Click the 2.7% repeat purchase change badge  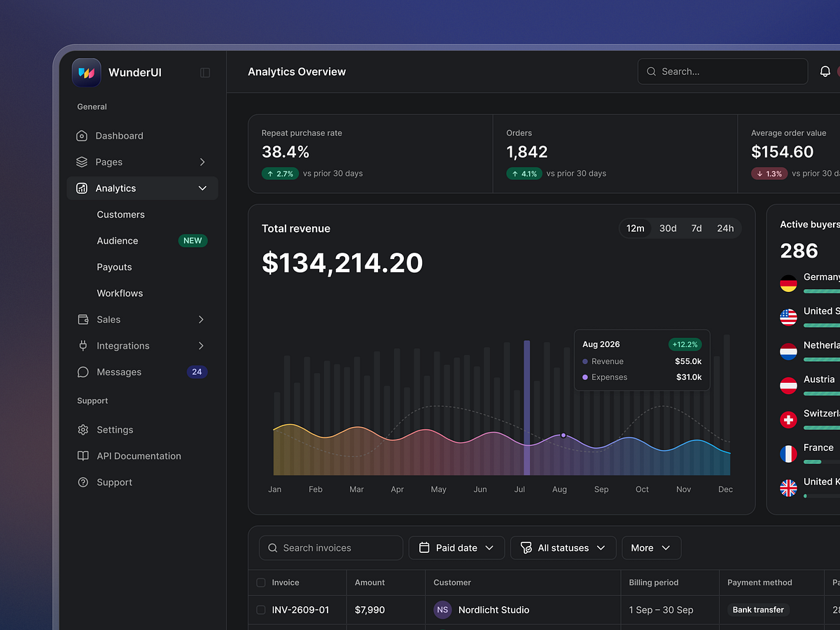click(280, 174)
